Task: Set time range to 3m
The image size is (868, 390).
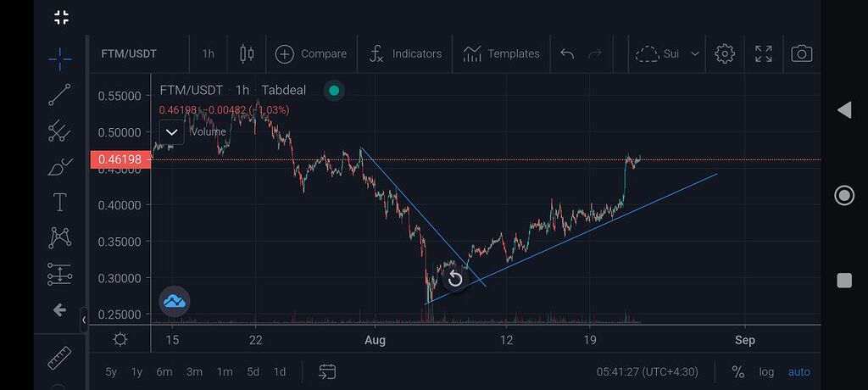Action: pyautogui.click(x=194, y=372)
